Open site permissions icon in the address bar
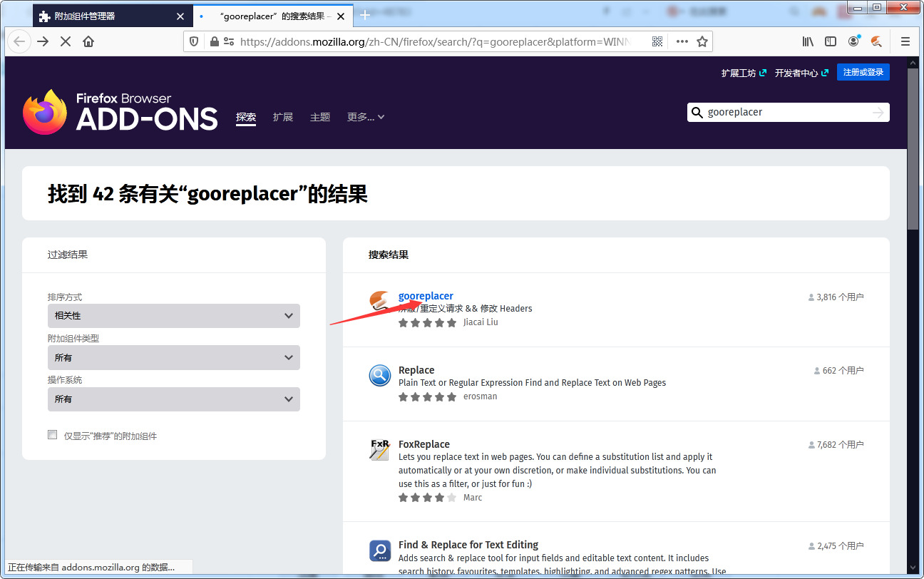This screenshot has width=924, height=579. click(229, 41)
